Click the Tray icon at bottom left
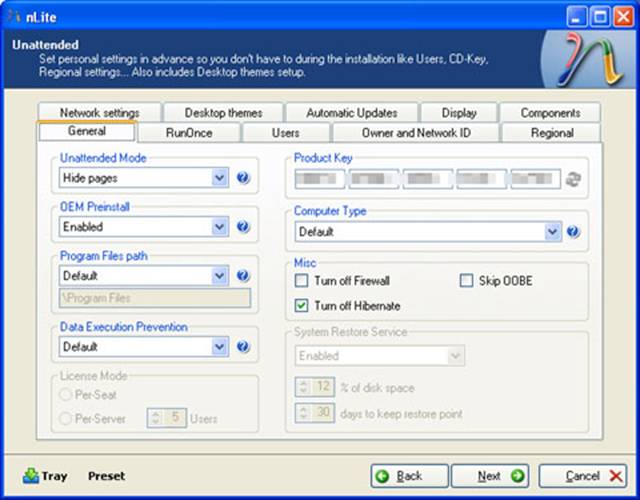This screenshot has height=500, width=640. point(31,476)
